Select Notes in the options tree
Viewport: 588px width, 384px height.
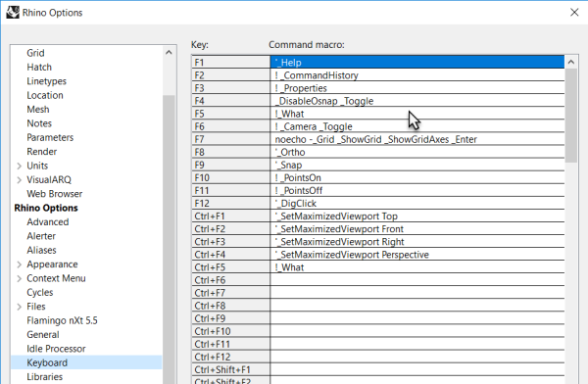pyautogui.click(x=39, y=123)
